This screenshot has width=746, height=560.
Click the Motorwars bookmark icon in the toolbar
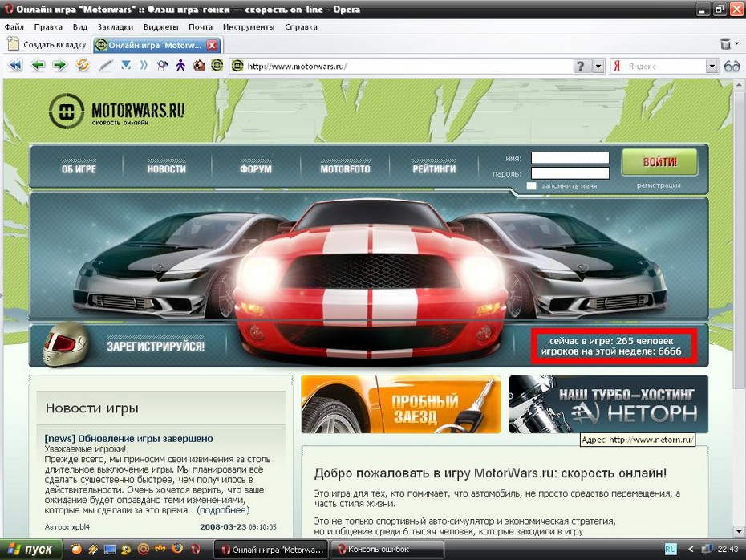click(x=217, y=65)
